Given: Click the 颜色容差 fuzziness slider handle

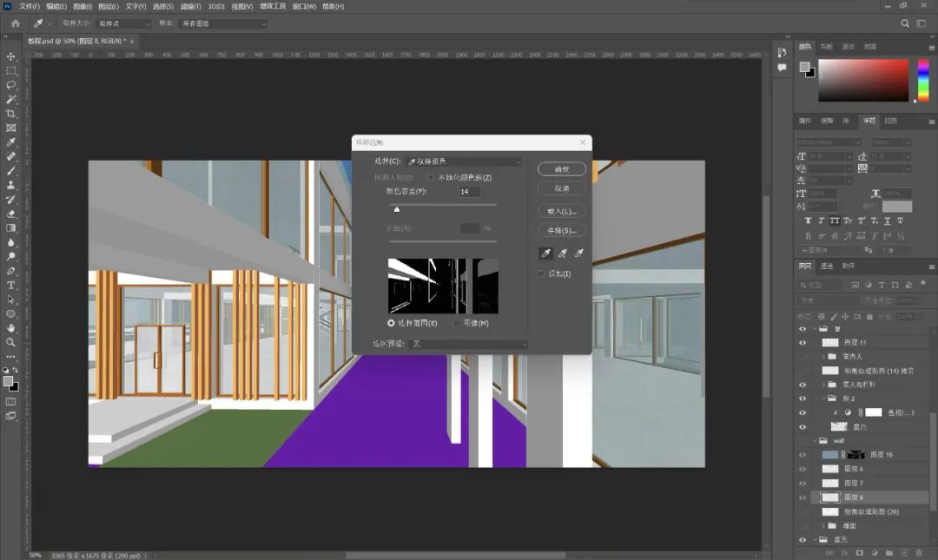Looking at the screenshot, I should [x=397, y=209].
